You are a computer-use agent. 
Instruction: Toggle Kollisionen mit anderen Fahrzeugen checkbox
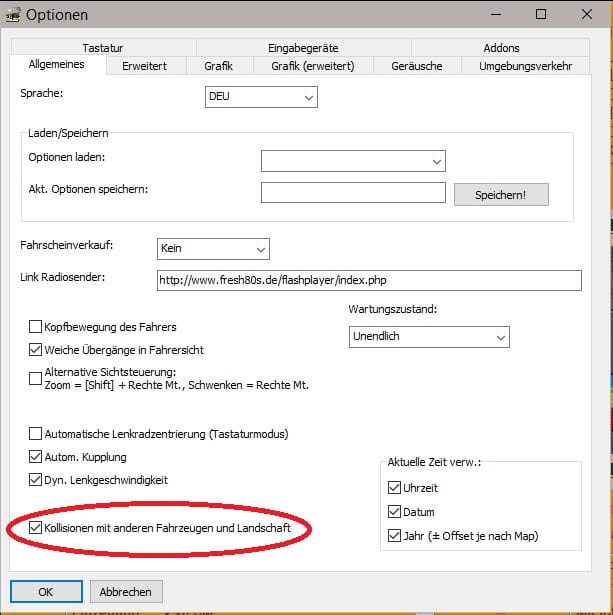(37, 527)
